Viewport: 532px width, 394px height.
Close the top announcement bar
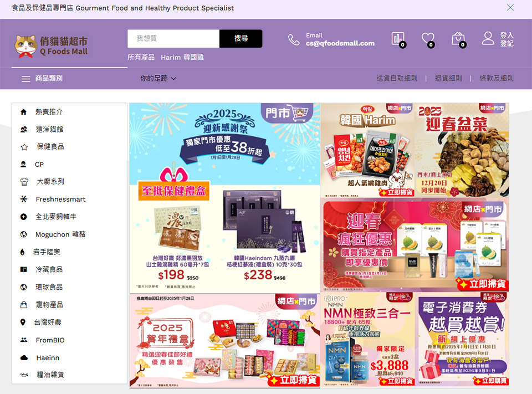(x=510, y=8)
